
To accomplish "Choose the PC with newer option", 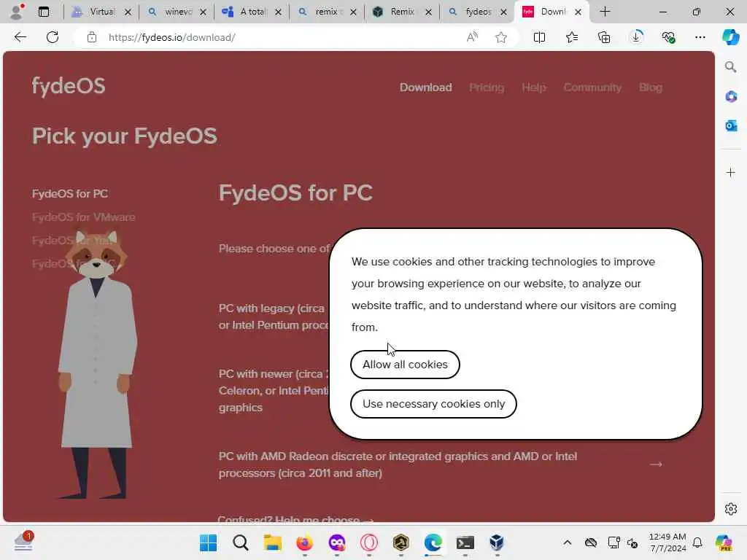I will pyautogui.click(x=274, y=391).
